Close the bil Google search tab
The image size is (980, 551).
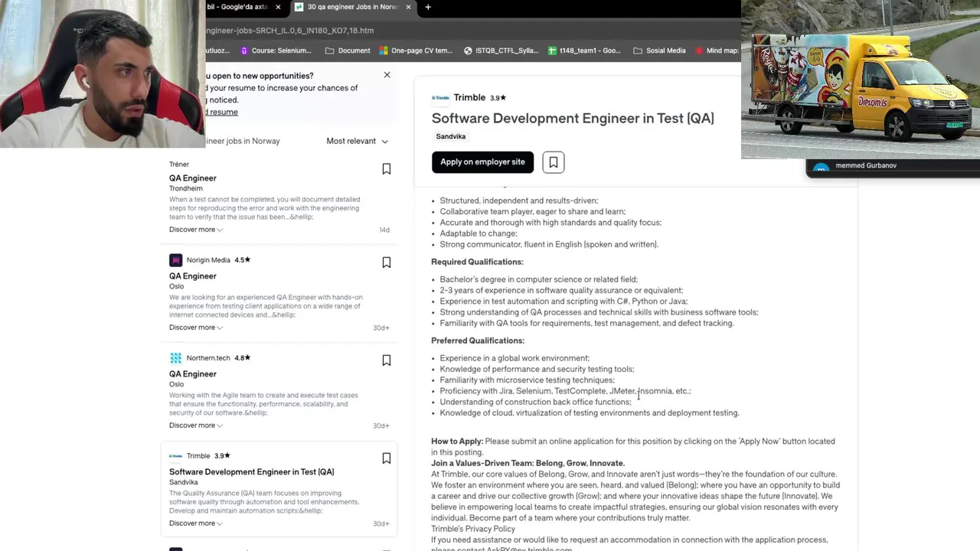[278, 7]
